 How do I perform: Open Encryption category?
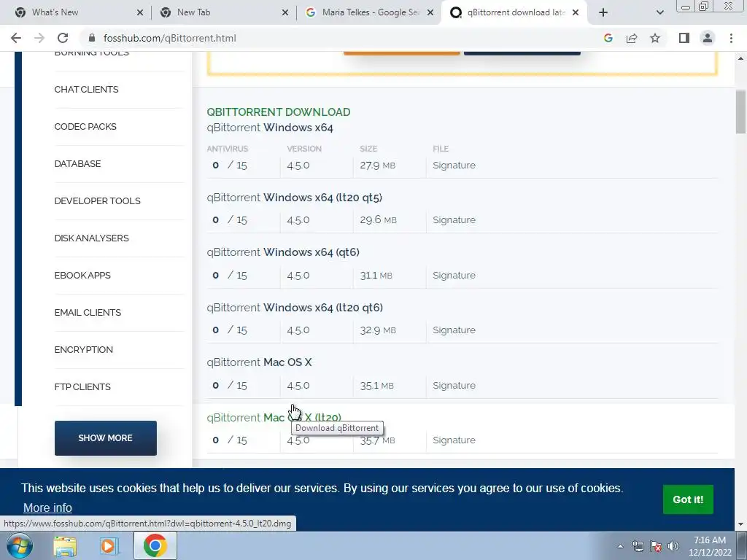[x=83, y=349]
